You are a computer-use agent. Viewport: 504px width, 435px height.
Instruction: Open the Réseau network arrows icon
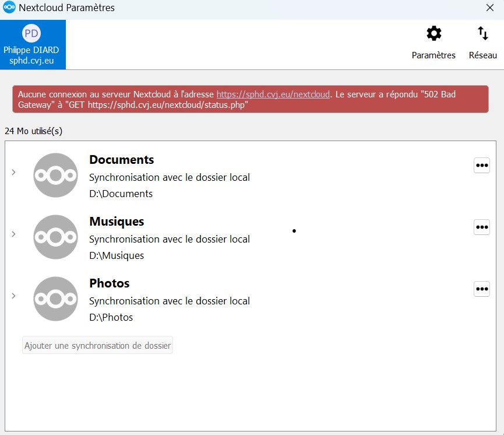pyautogui.click(x=483, y=33)
